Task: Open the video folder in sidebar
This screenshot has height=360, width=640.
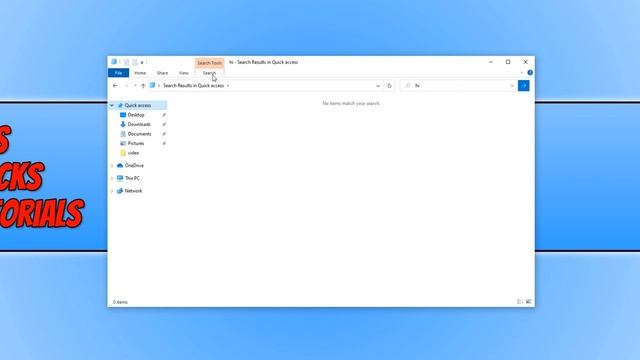Action: pos(133,153)
